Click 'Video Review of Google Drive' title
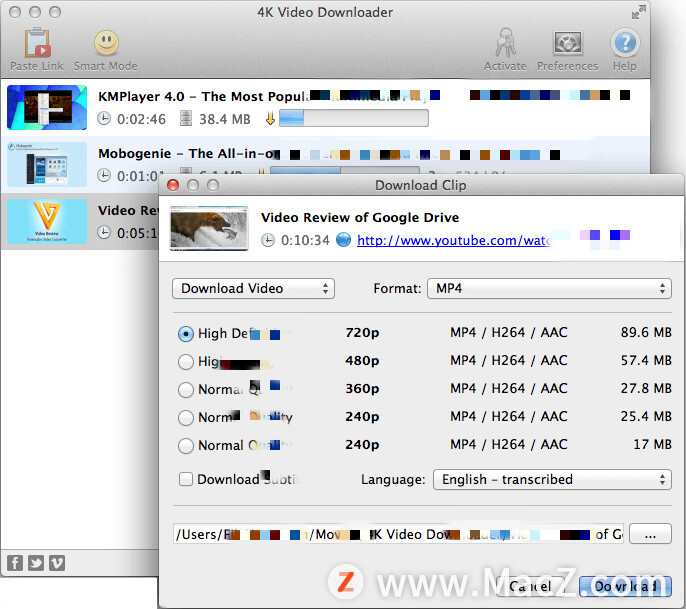Viewport: 686px width, 609px height. pos(360,217)
